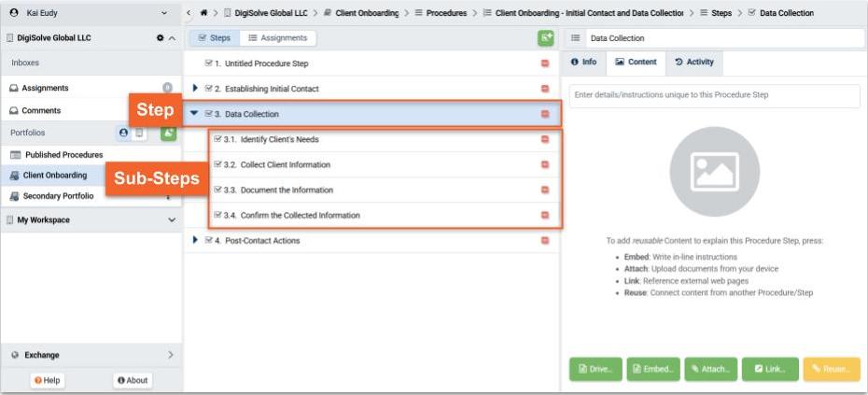Expand the Establishing Initial Contact step
This screenshot has width=868, height=395.
coord(195,89)
